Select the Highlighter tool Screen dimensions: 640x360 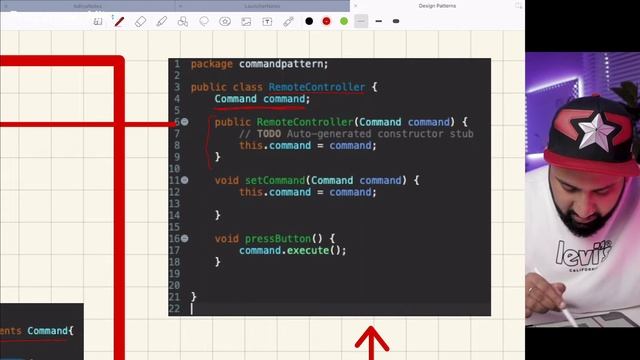[x=162, y=22]
